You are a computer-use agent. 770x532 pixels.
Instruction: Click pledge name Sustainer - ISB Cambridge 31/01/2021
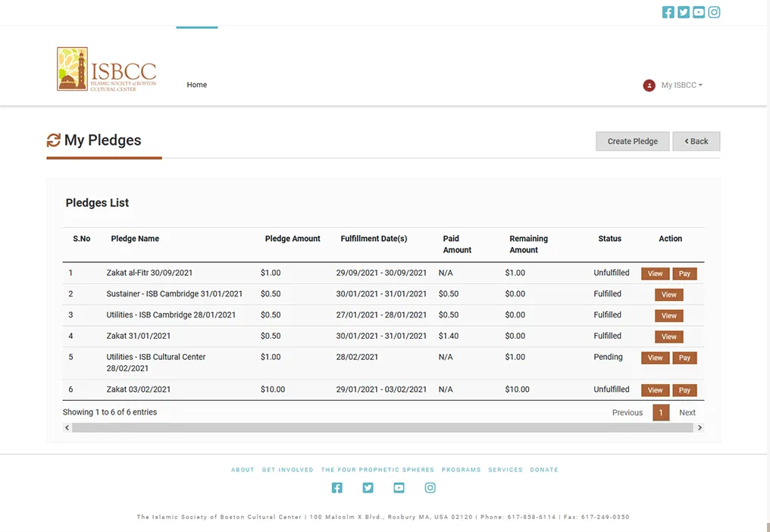[x=174, y=294]
